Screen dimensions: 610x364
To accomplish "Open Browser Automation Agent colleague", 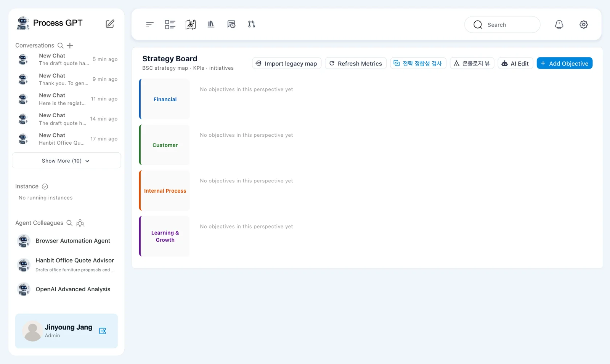I will 66,241.
